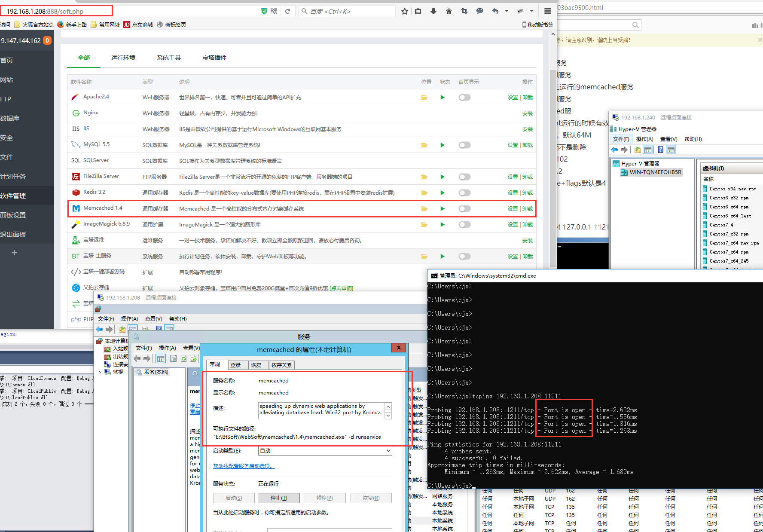Open Redis 3.2 folder icon
The width and height of the screenshot is (763, 532).
(424, 193)
